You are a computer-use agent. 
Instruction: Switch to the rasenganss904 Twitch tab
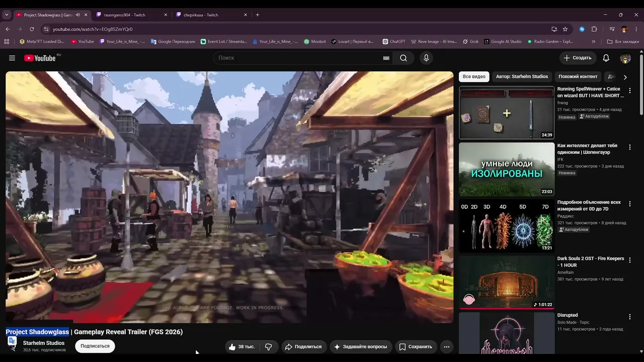click(130, 15)
